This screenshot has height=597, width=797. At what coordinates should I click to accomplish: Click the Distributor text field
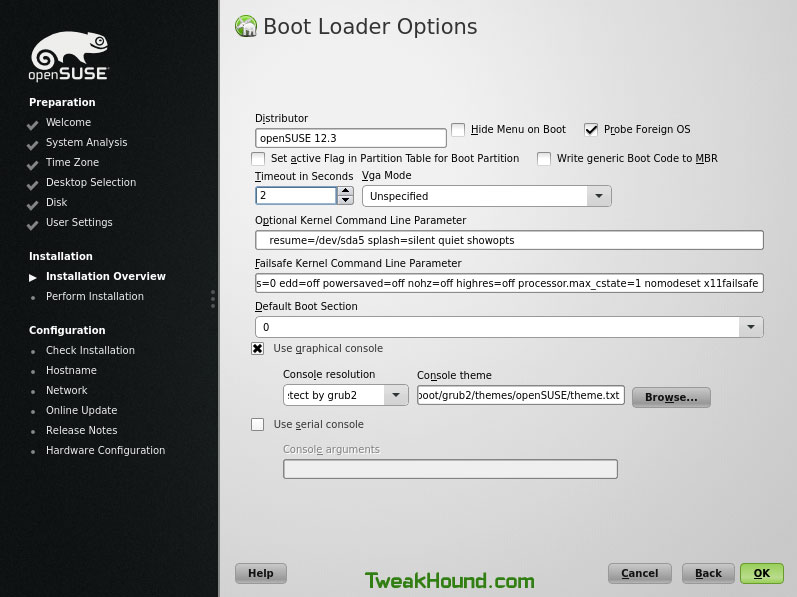pyautogui.click(x=351, y=138)
